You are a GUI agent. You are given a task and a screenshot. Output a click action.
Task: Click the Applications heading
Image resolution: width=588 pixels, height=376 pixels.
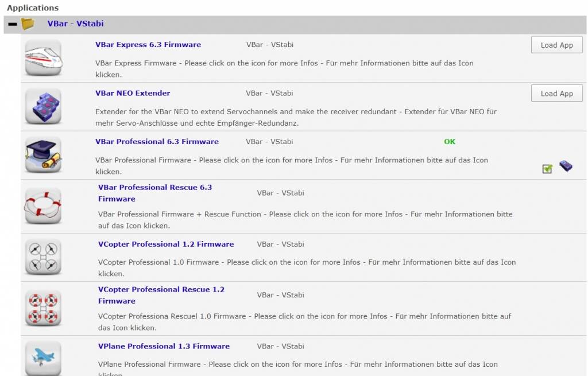[33, 8]
